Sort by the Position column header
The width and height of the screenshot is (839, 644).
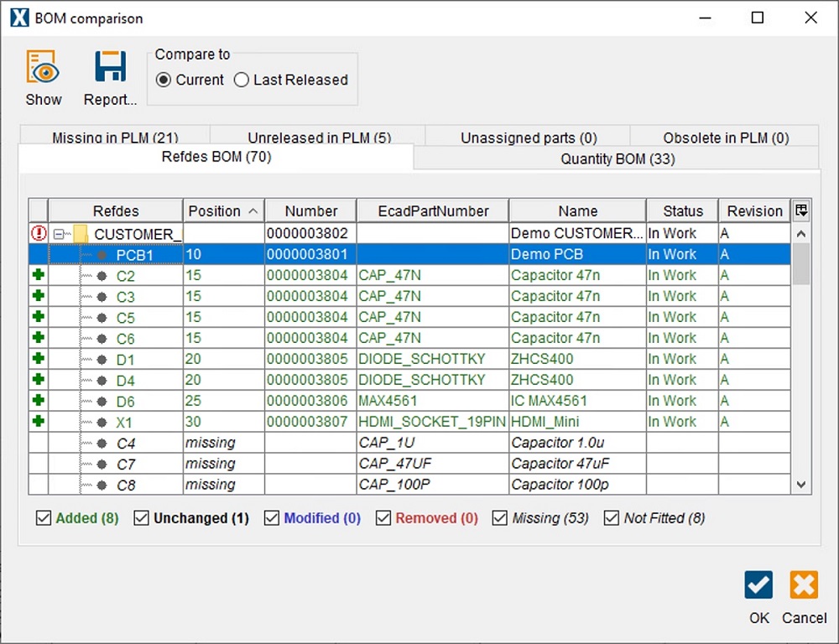tap(223, 211)
